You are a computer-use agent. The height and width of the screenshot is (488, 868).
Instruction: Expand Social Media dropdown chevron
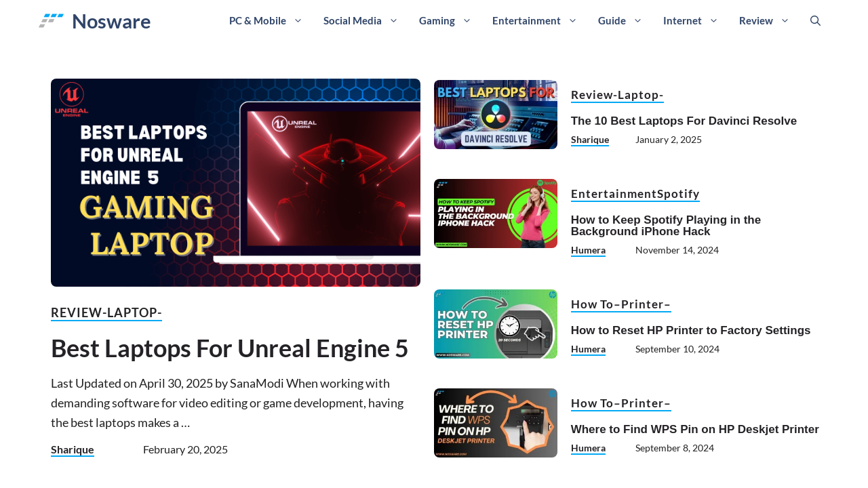click(x=393, y=20)
